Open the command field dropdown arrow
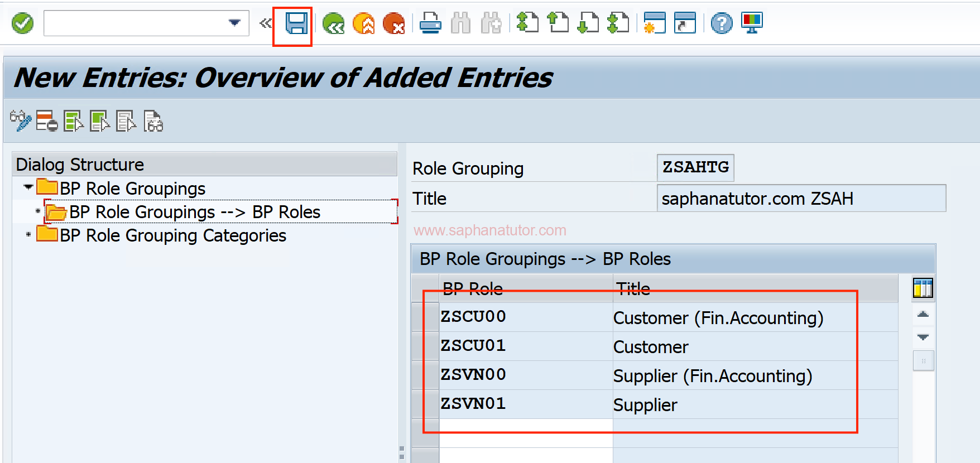The height and width of the screenshot is (463, 980). pyautogui.click(x=234, y=23)
